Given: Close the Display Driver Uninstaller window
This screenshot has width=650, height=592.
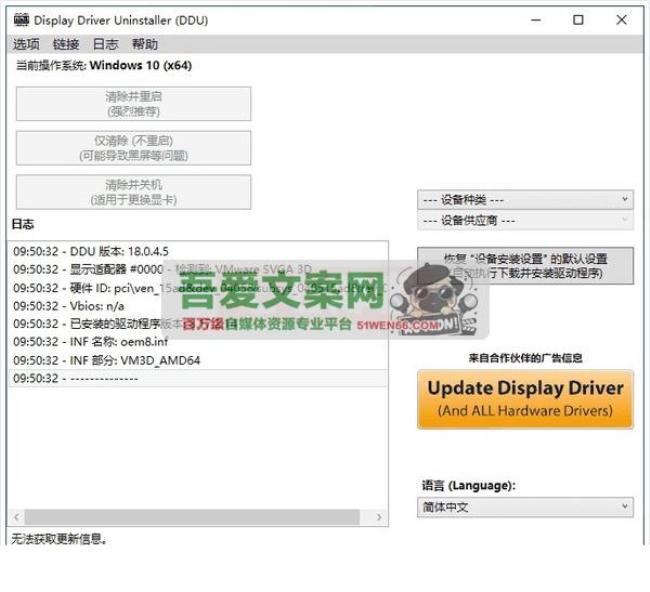Looking at the screenshot, I should point(623,20).
